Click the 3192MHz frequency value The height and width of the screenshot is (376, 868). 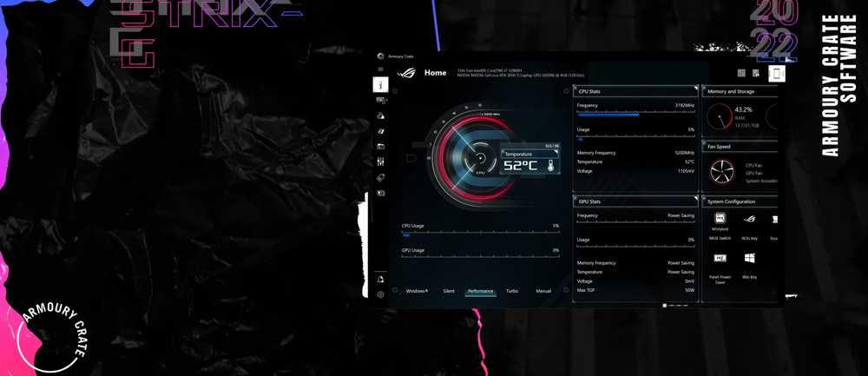pos(684,105)
